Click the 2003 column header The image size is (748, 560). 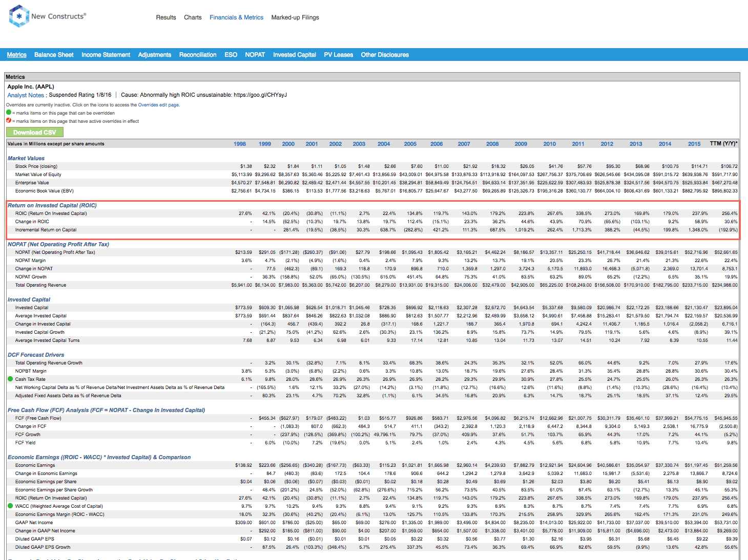click(x=359, y=144)
